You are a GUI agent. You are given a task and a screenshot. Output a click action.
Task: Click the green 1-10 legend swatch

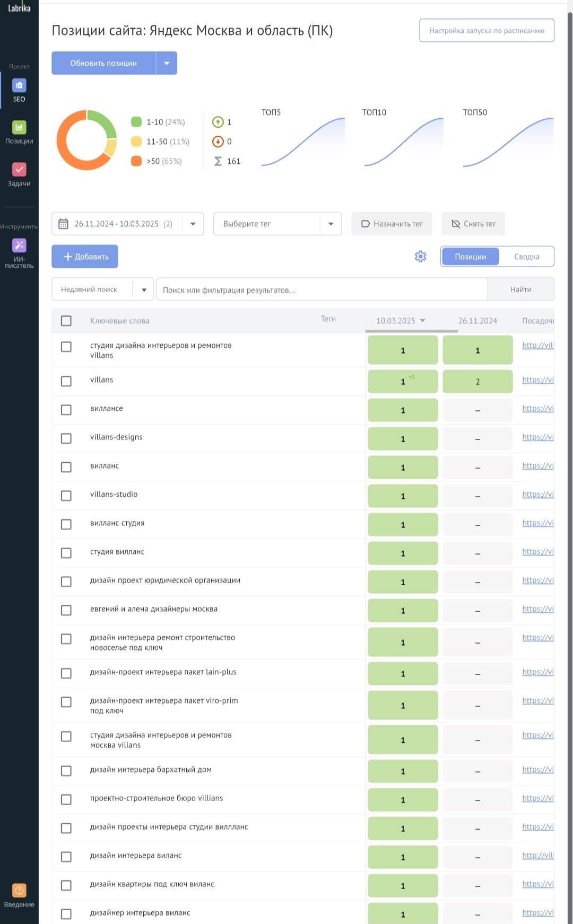(136, 122)
